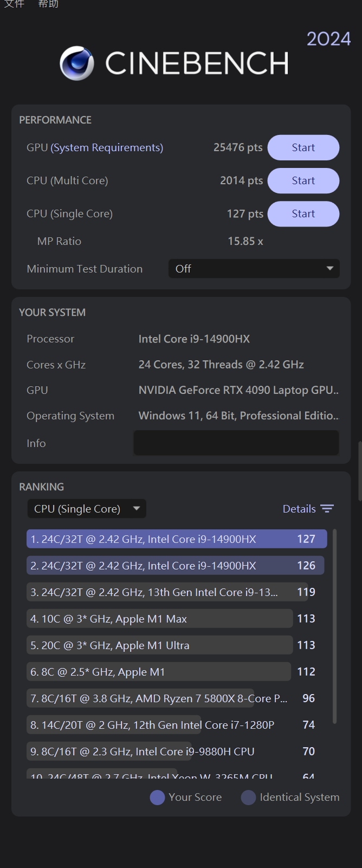Click the Intel Core i9-14900HX processor value
Image resolution: width=362 pixels, height=868 pixels.
click(194, 339)
